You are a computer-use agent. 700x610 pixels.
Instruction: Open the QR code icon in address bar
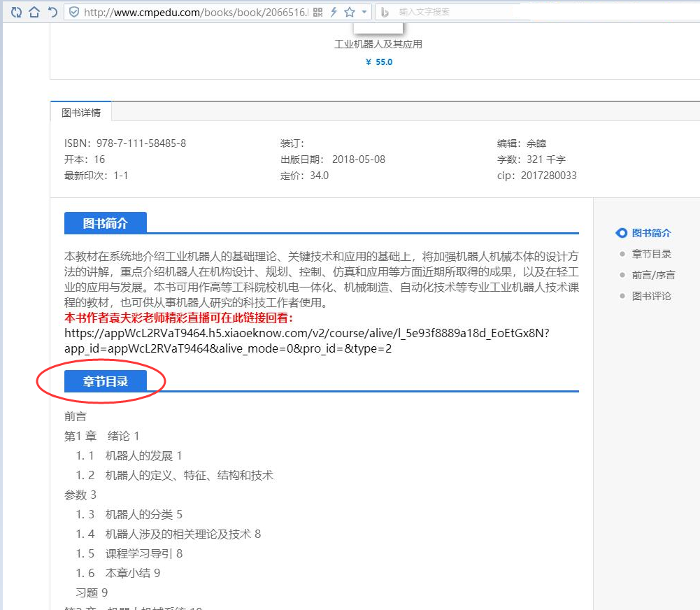318,12
